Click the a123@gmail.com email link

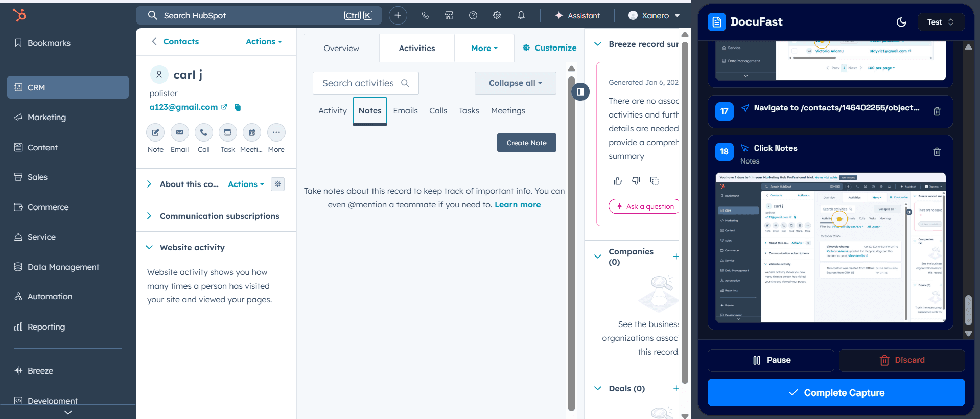click(183, 107)
